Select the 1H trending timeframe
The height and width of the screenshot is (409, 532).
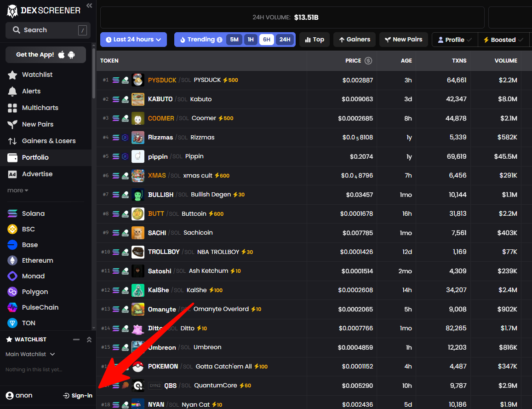coord(251,40)
